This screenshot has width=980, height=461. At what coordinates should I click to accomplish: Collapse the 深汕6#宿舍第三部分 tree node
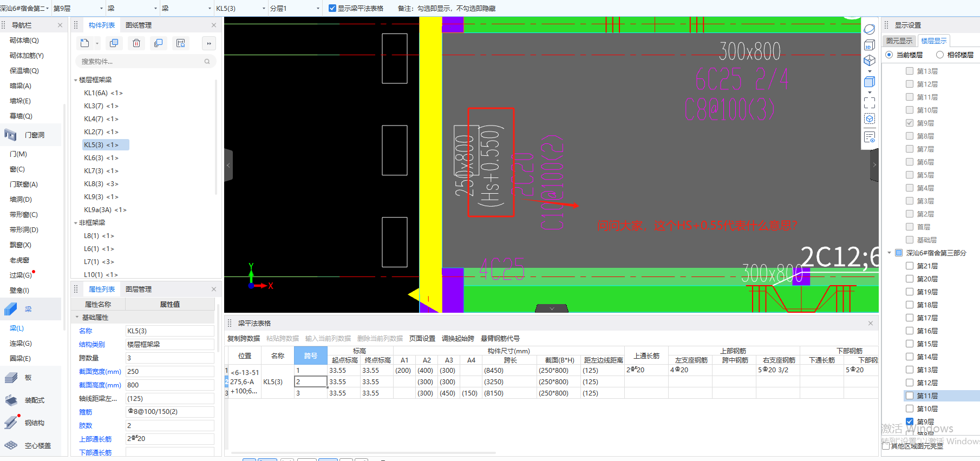[x=890, y=253]
